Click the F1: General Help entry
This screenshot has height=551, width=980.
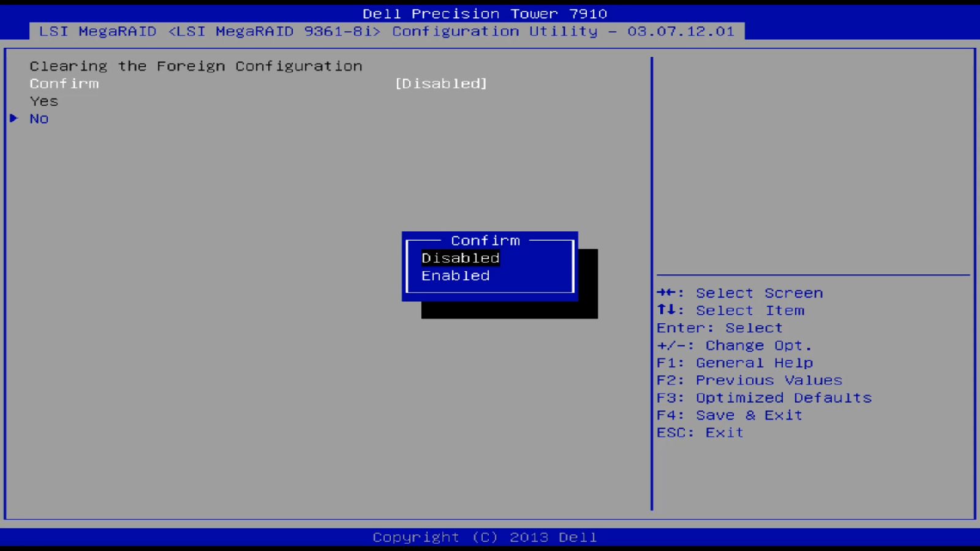point(734,362)
